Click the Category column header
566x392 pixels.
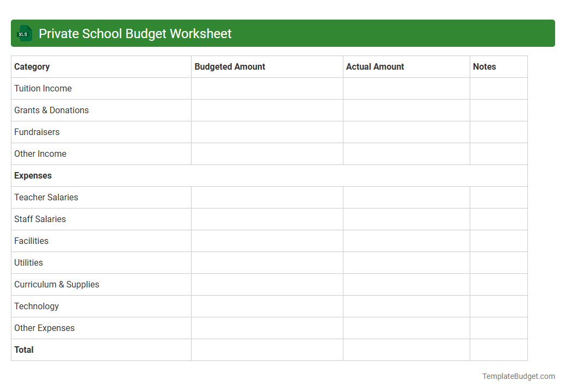(x=32, y=66)
